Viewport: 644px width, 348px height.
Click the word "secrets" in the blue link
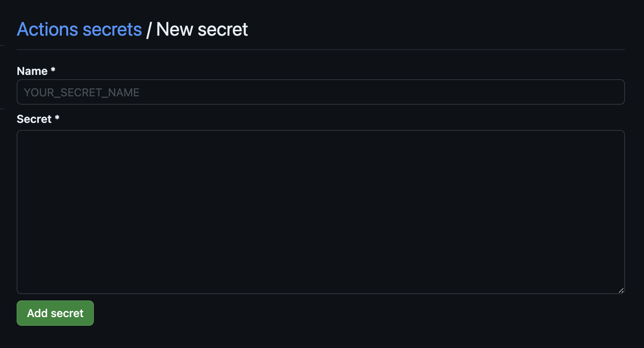112,29
